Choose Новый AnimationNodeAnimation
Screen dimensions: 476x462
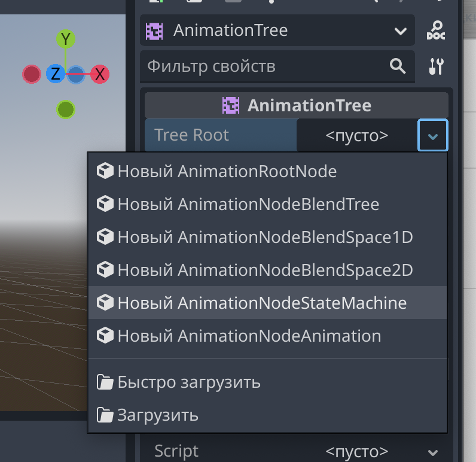click(x=267, y=336)
